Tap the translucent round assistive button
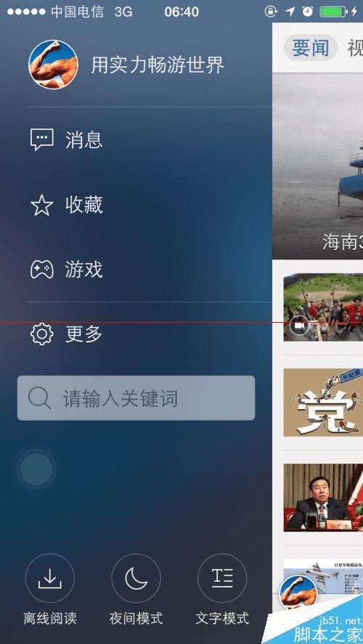Image resolution: width=363 pixels, height=644 pixels. [x=36, y=469]
